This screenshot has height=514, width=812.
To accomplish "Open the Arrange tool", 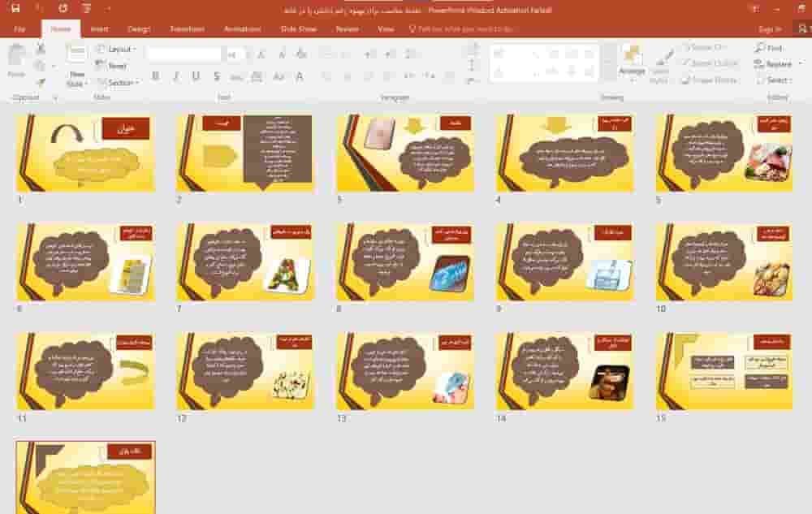I will [632, 63].
